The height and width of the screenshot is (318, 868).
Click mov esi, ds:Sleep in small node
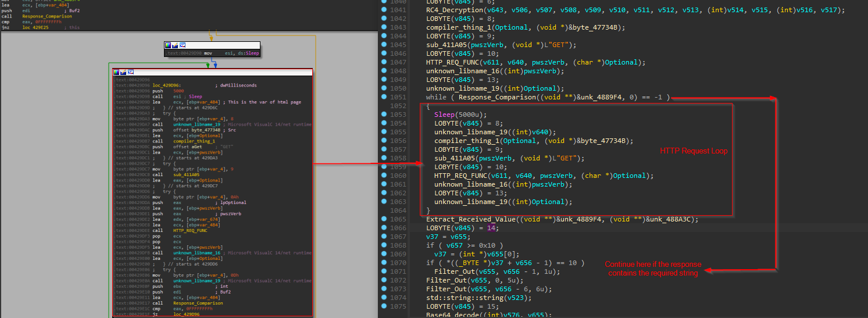[231, 53]
